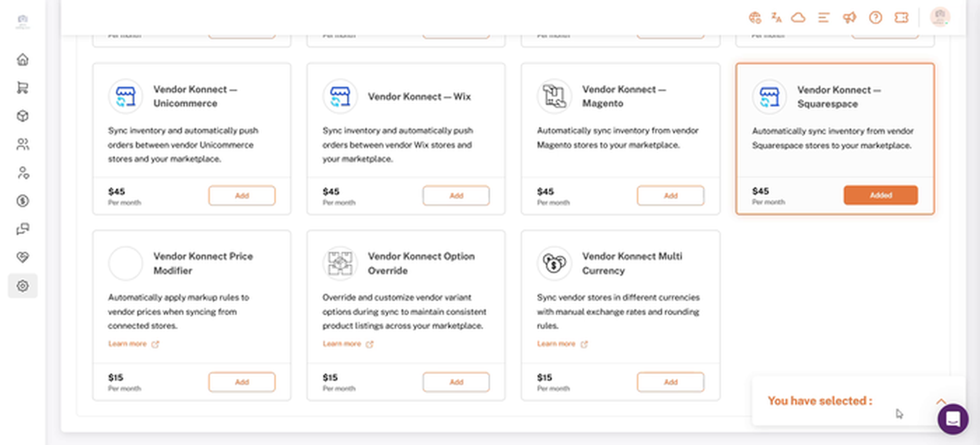This screenshot has height=445, width=980.
Task: Click the ticket icon in the top bar
Action: [x=901, y=18]
